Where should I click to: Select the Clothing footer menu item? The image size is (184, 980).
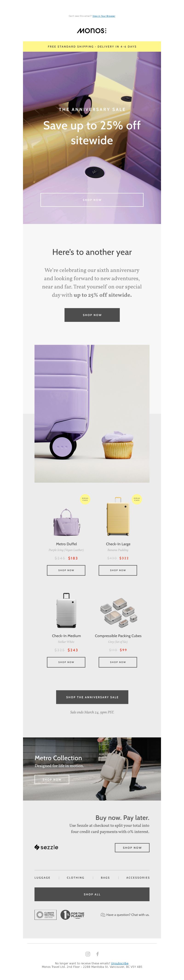click(x=75, y=878)
